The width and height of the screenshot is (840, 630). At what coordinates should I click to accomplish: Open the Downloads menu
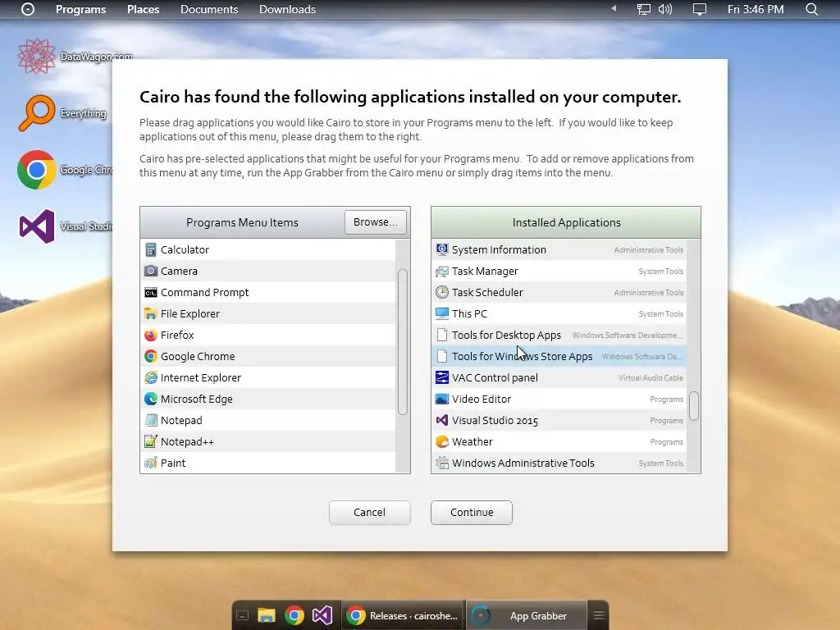tap(287, 9)
